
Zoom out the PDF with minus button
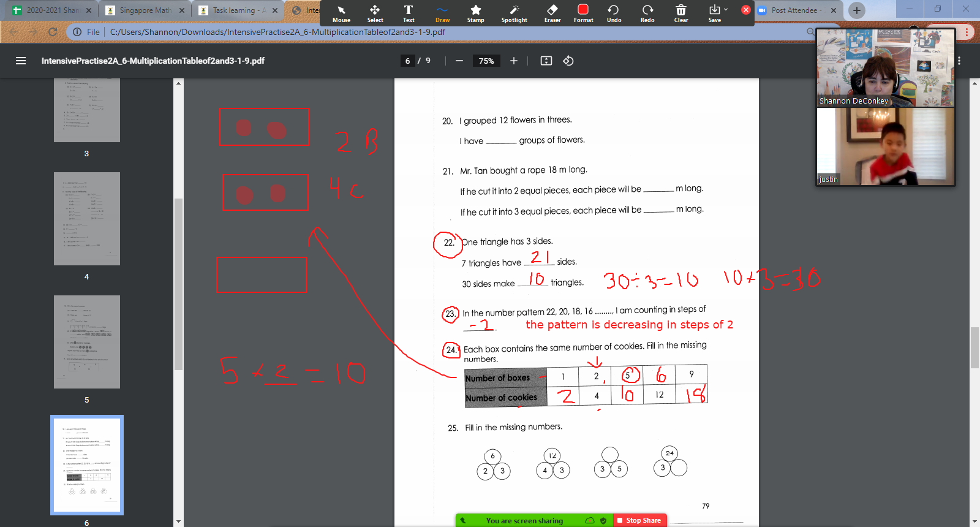pyautogui.click(x=459, y=61)
